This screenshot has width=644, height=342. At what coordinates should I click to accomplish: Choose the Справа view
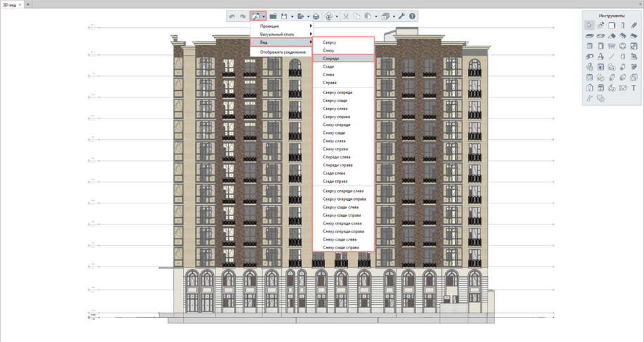(x=343, y=83)
